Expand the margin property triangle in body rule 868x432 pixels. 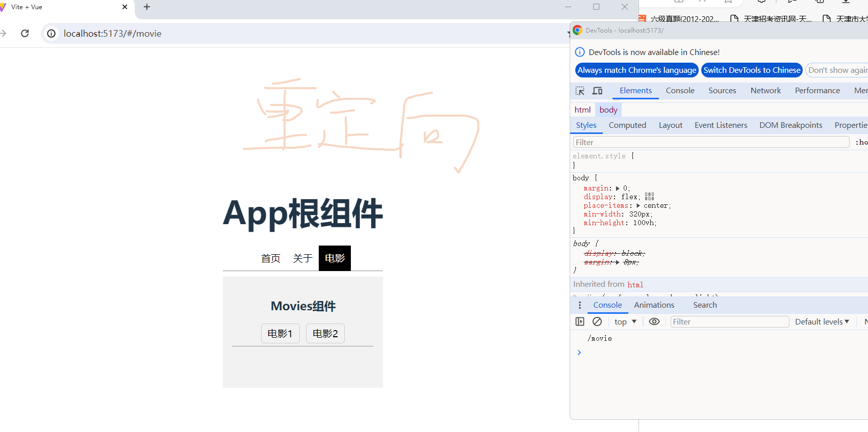618,188
